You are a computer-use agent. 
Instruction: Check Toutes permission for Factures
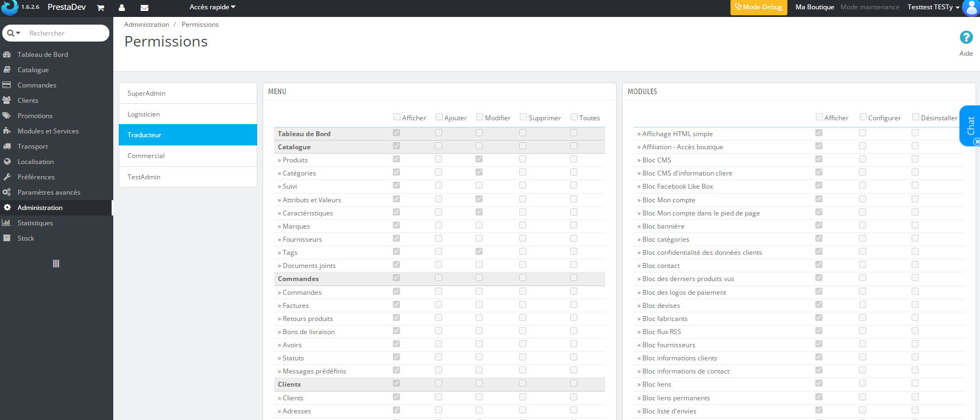[x=573, y=305]
